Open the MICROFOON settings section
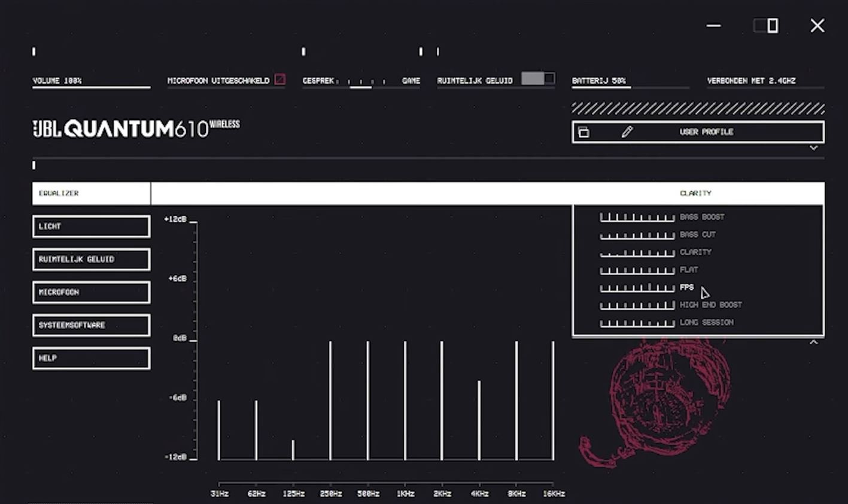The width and height of the screenshot is (848, 504). coord(91,292)
